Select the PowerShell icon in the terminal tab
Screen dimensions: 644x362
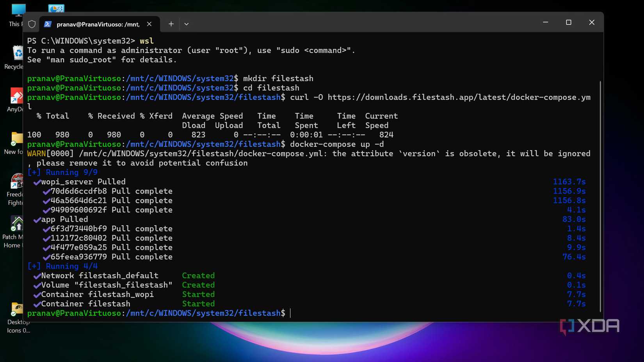click(x=48, y=24)
